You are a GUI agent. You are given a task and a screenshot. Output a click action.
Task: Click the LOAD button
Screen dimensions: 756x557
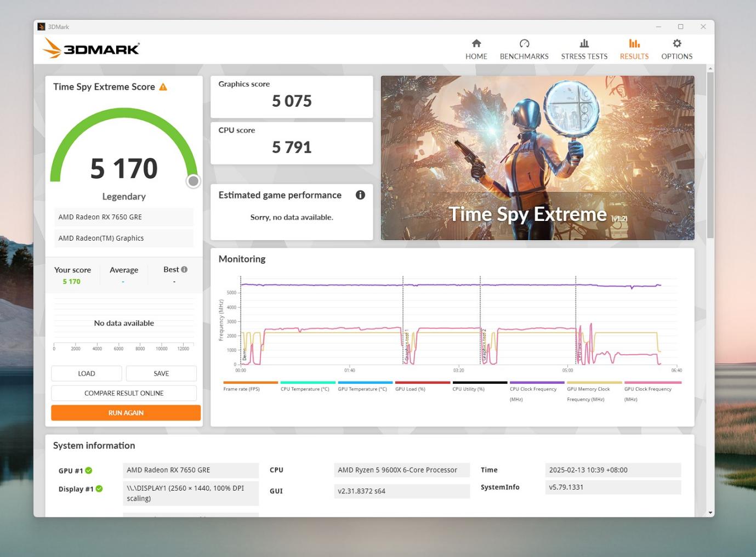[x=87, y=373]
